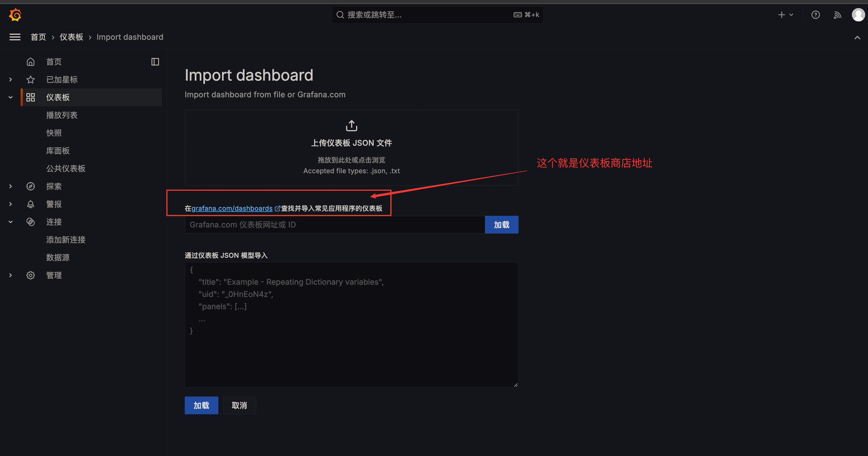Click the 搜索或跳转至 search box
This screenshot has width=868, height=456.
(437, 15)
